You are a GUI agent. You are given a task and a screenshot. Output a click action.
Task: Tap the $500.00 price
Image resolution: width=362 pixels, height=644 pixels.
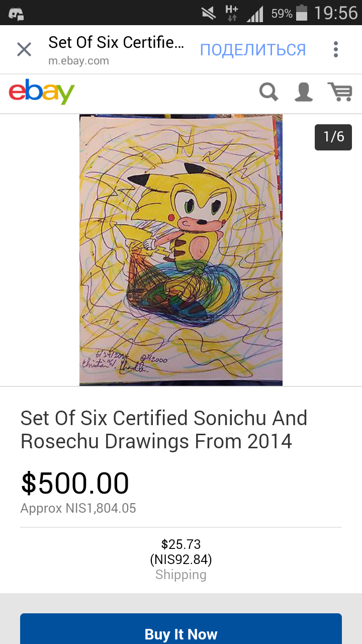pyautogui.click(x=75, y=483)
